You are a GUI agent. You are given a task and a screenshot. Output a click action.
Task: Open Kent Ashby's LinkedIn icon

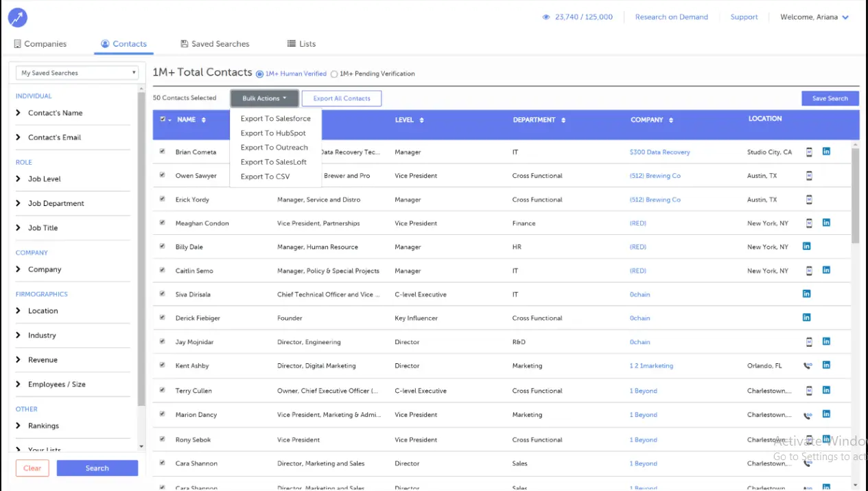(826, 365)
